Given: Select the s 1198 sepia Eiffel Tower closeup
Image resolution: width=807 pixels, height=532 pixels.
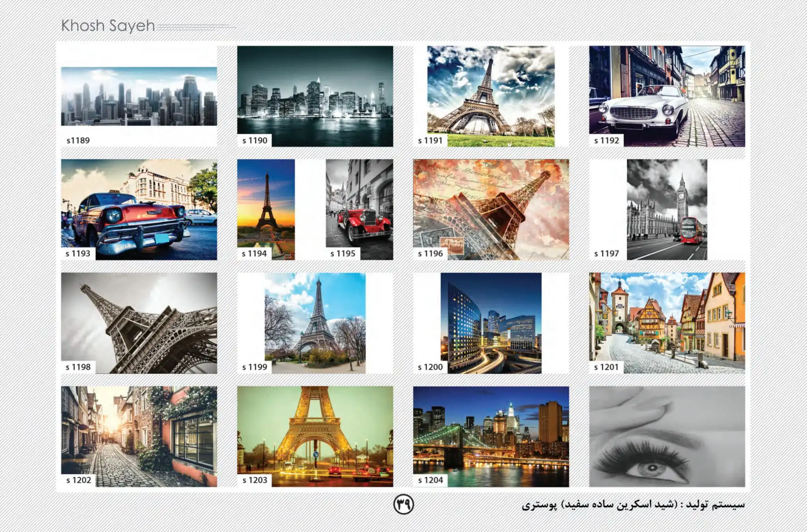Looking at the screenshot, I should point(139,323).
